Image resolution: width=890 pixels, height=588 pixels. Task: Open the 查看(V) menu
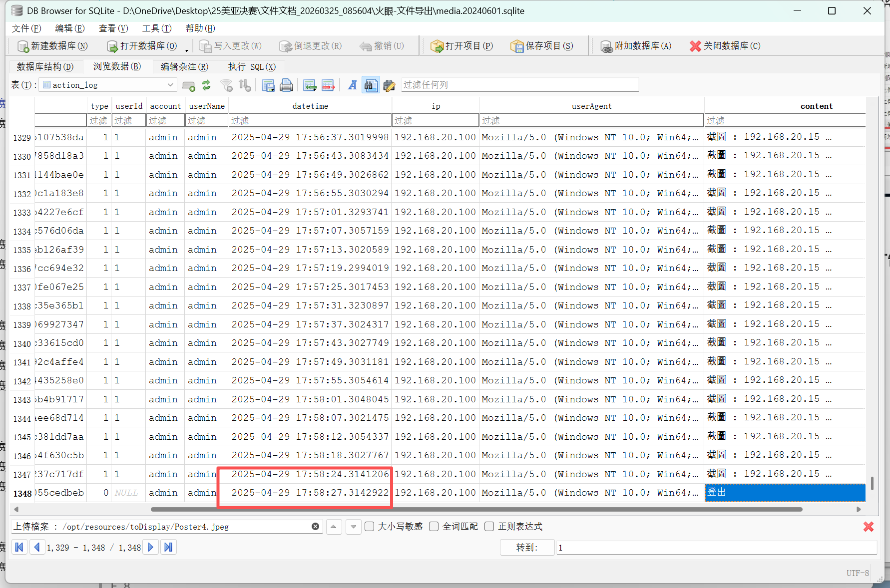click(113, 28)
